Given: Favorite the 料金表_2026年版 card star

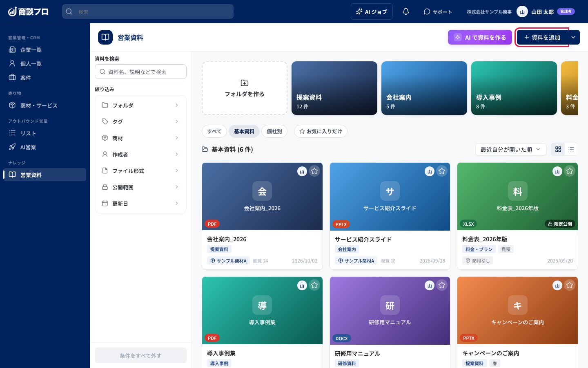Looking at the screenshot, I should tap(570, 171).
